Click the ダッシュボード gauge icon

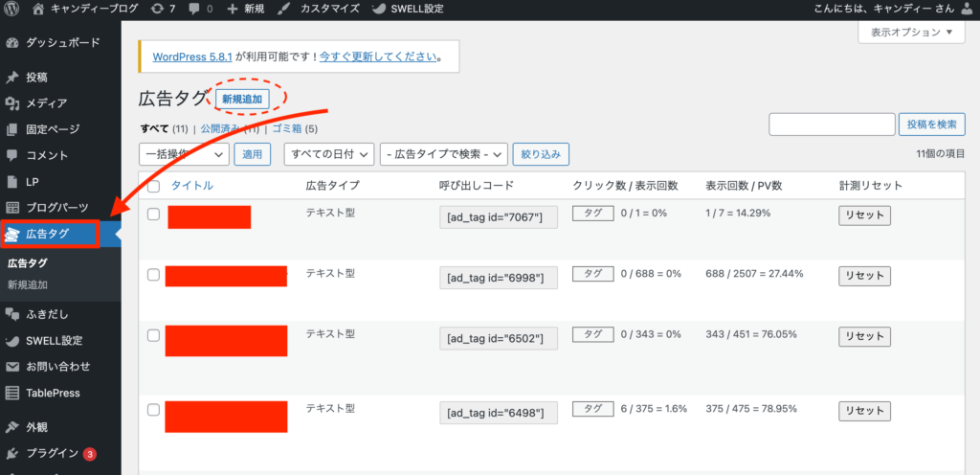tap(12, 42)
